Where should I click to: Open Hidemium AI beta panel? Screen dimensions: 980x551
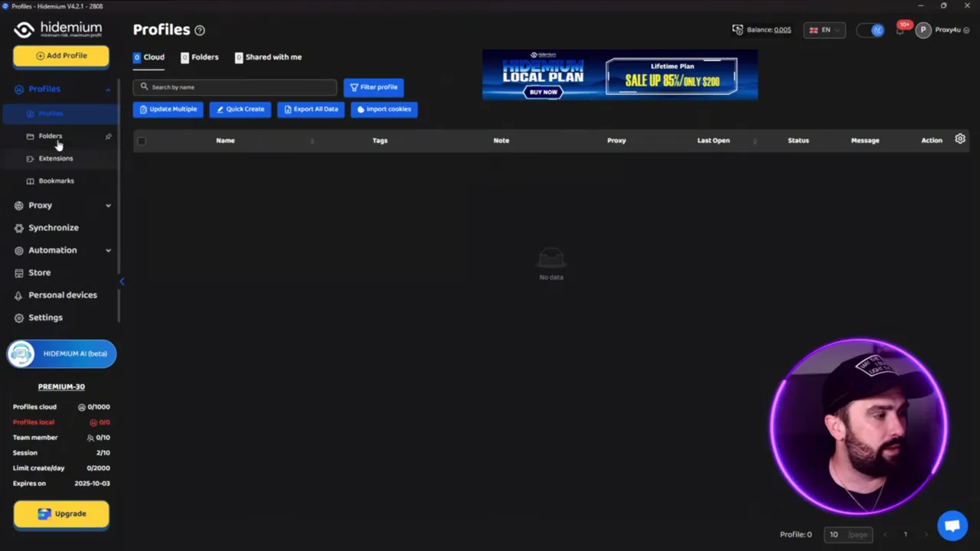(61, 353)
